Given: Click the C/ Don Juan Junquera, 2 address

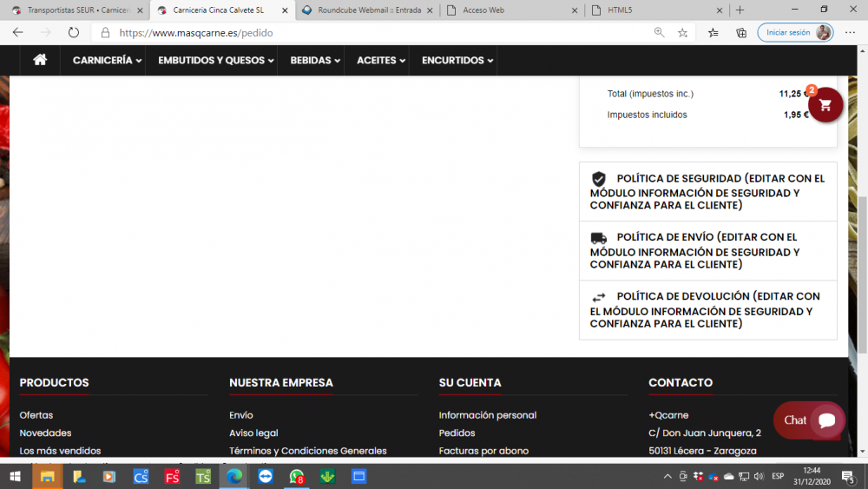Looking at the screenshot, I should tap(705, 433).
